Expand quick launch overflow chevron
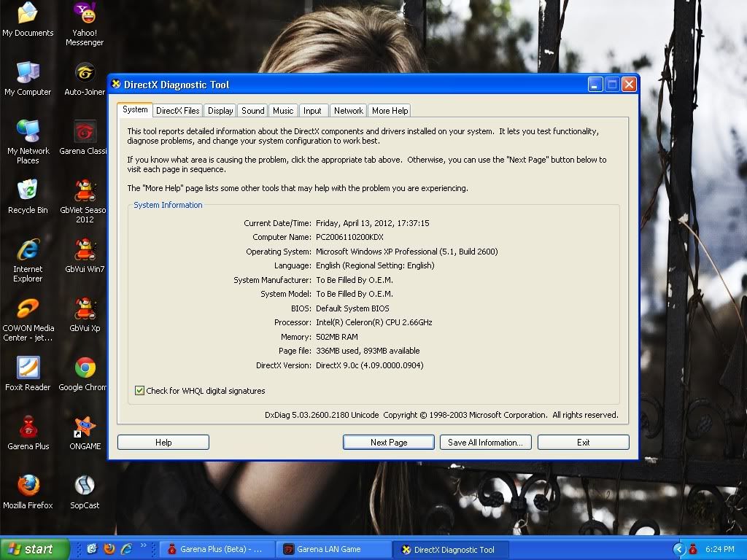The image size is (747, 560). pos(143,545)
